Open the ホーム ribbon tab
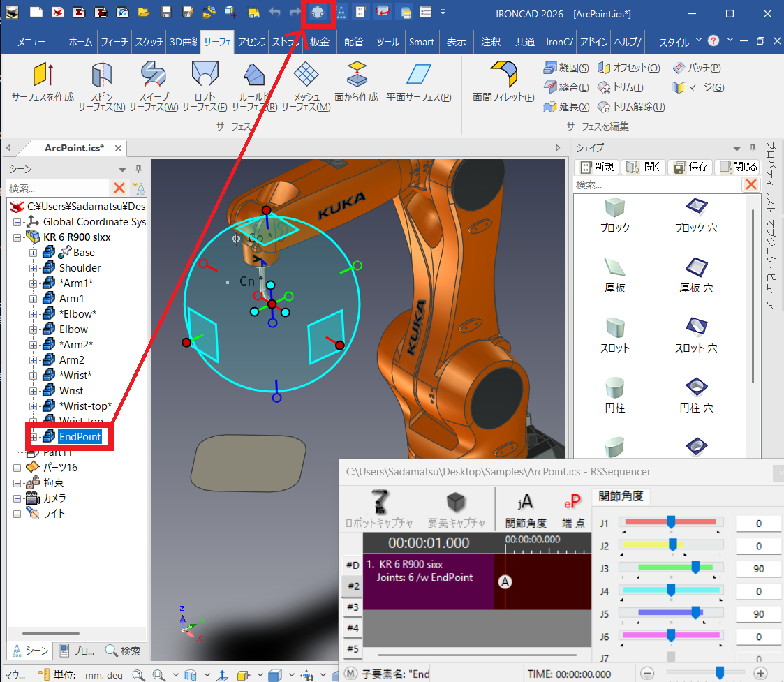 (x=80, y=42)
